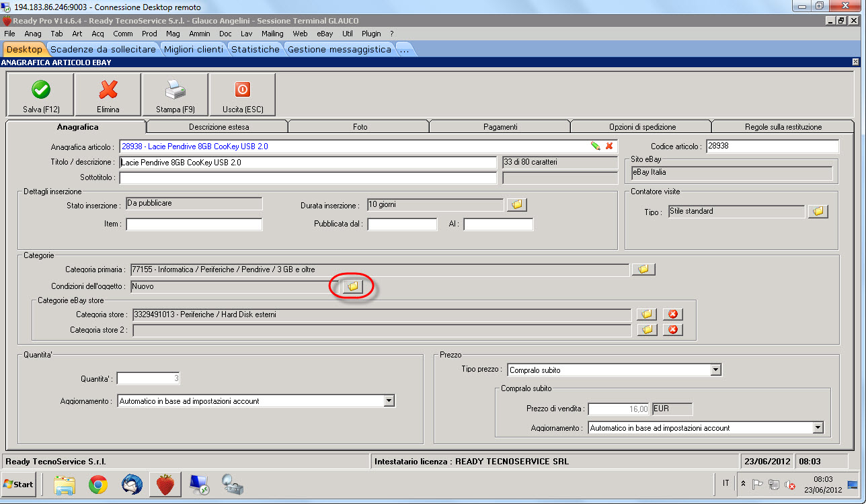Click Titolo / descrizione input field
The height and width of the screenshot is (504, 866).
(308, 163)
